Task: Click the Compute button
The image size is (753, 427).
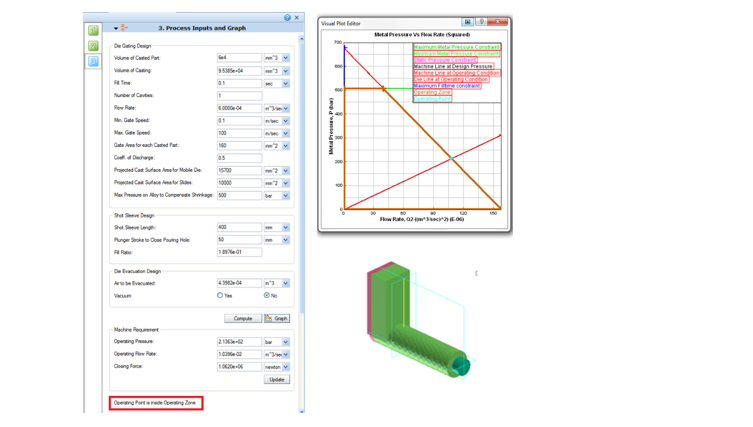Action: coord(243,318)
